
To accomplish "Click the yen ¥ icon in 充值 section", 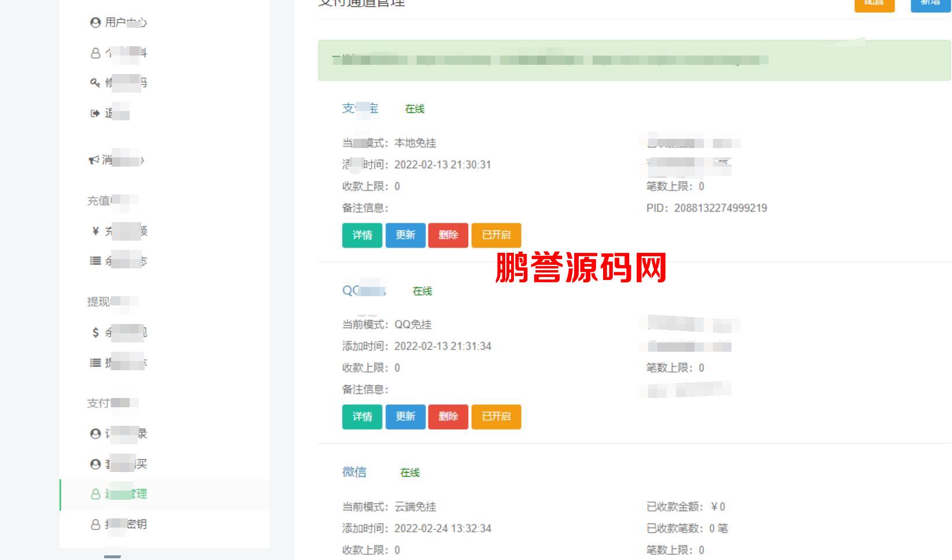I will (95, 231).
